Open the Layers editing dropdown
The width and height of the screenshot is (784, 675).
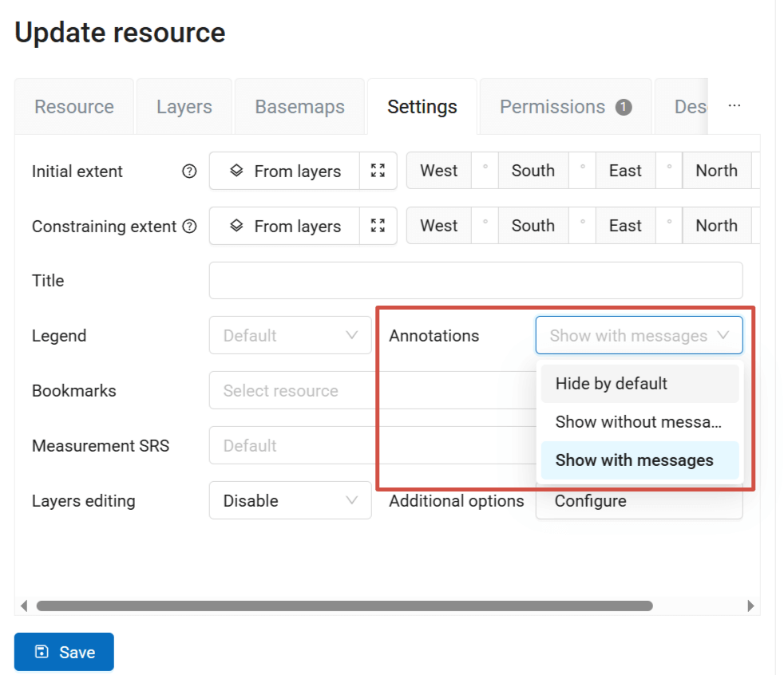(290, 501)
